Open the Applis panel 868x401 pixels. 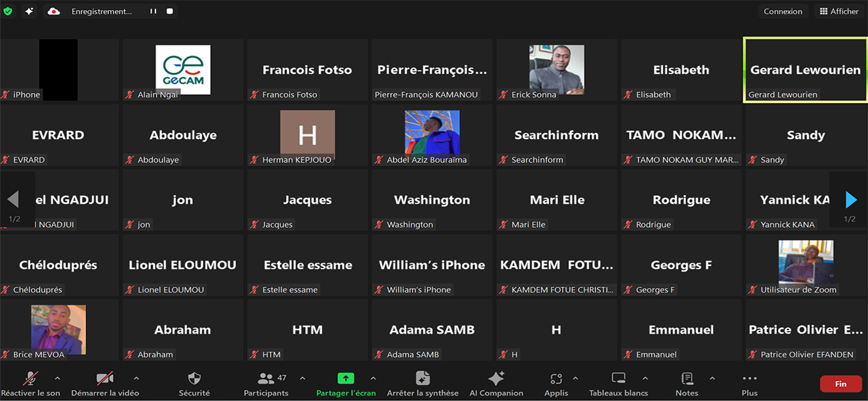click(556, 383)
